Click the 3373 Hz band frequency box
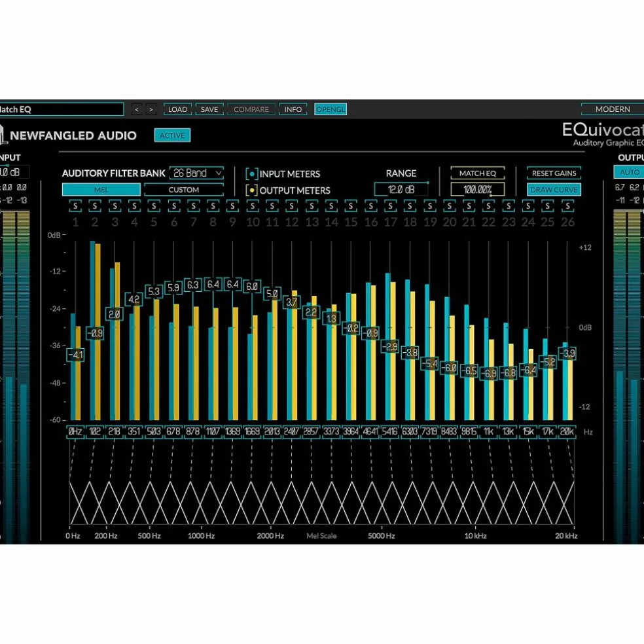This screenshot has width=644, height=644. click(331, 432)
